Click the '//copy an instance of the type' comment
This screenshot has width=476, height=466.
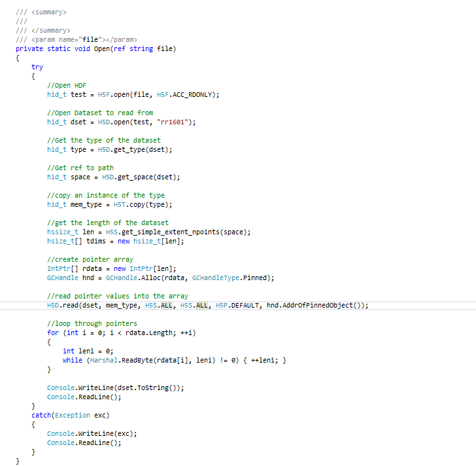106,195
